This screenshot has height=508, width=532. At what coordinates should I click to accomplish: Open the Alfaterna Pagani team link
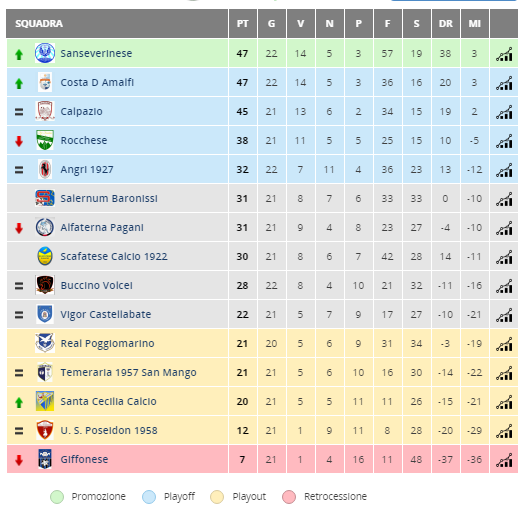coord(102,228)
